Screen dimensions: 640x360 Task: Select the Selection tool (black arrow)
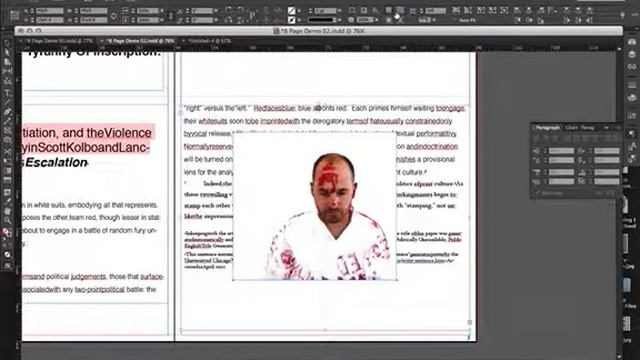point(7,43)
